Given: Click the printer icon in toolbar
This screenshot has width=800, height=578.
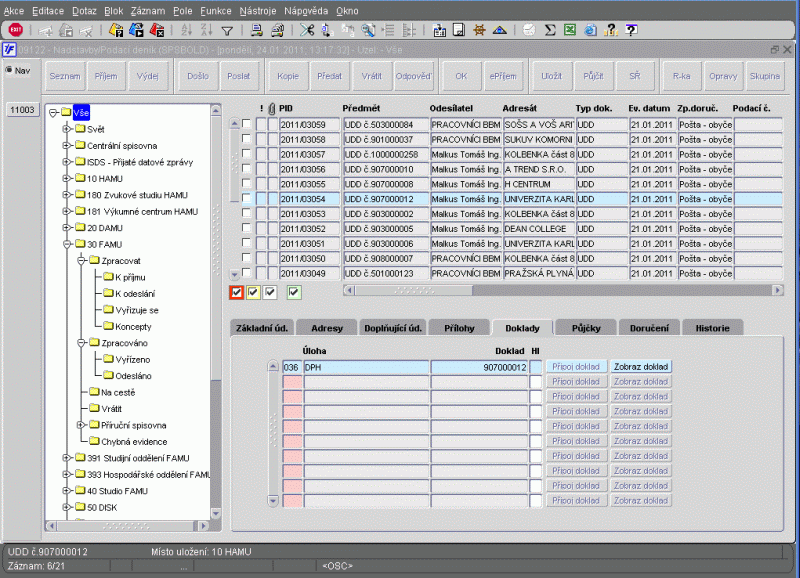Looking at the screenshot, I should pos(257,30).
